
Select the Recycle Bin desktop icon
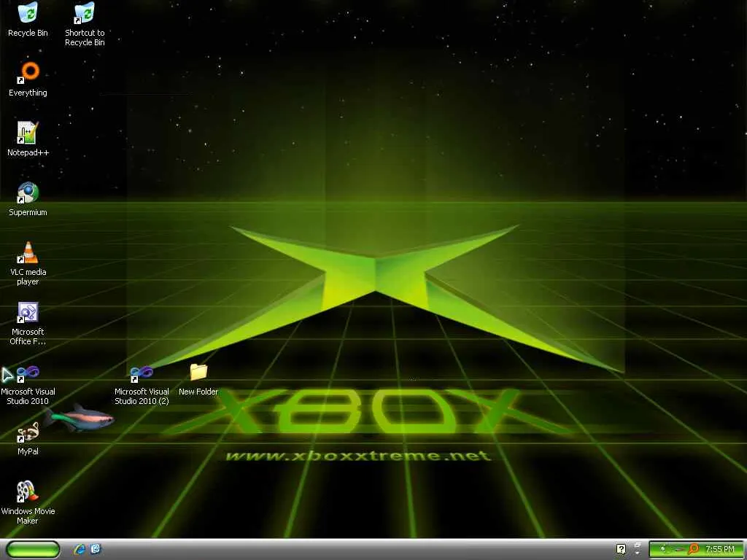(28, 19)
